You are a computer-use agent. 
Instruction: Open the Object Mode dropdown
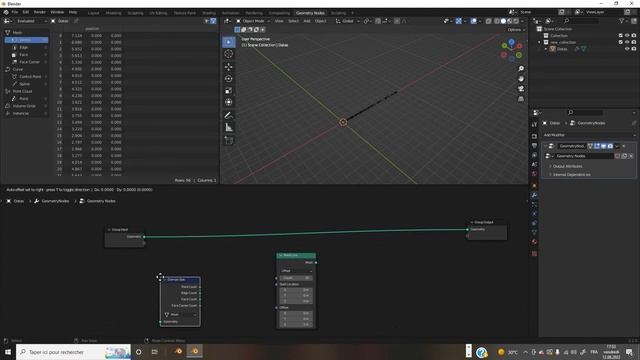[x=253, y=21]
